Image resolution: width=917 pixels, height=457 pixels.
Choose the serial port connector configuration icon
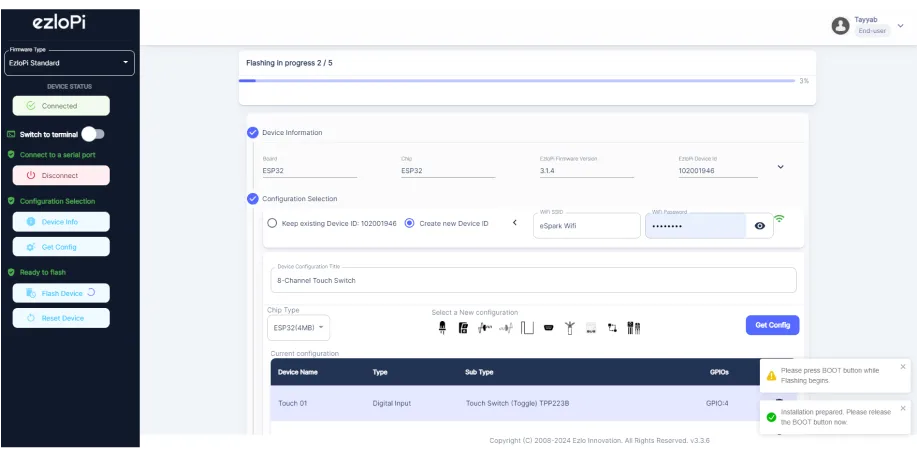click(x=549, y=328)
